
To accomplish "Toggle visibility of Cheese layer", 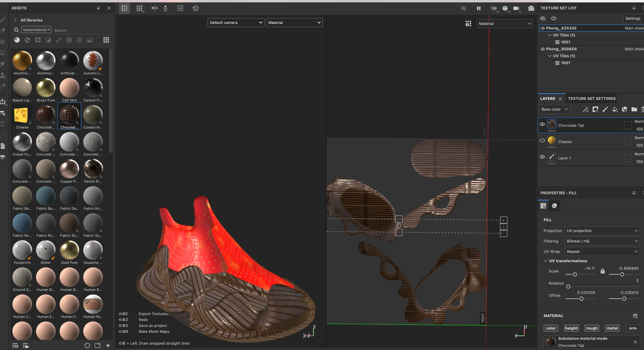I will (542, 141).
